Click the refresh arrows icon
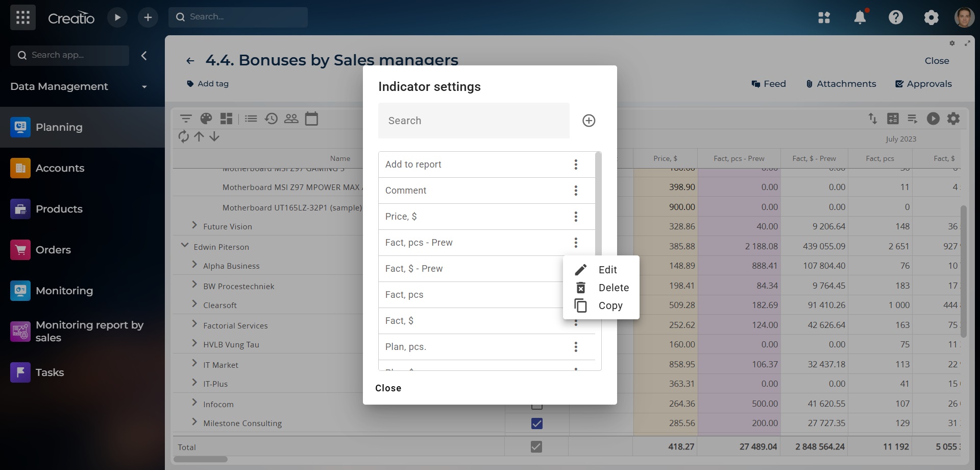The width and height of the screenshot is (980, 470). coord(183,136)
